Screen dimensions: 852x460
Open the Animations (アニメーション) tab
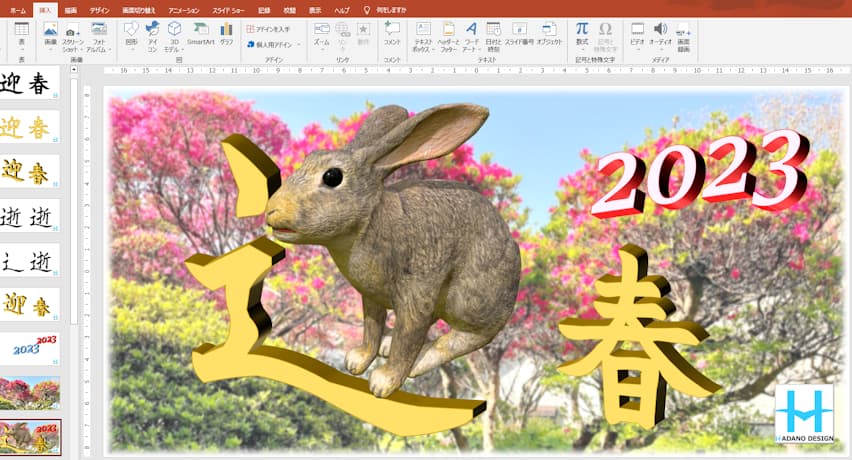pyautogui.click(x=184, y=10)
